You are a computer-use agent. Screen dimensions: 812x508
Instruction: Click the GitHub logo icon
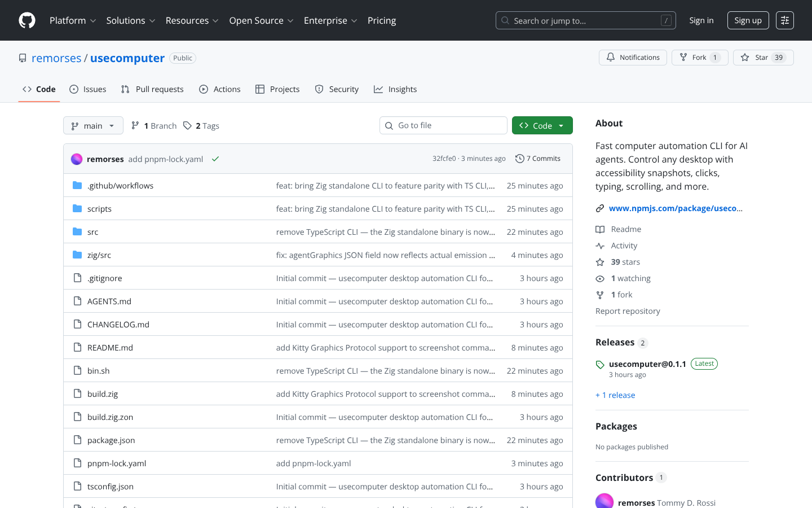click(x=27, y=20)
